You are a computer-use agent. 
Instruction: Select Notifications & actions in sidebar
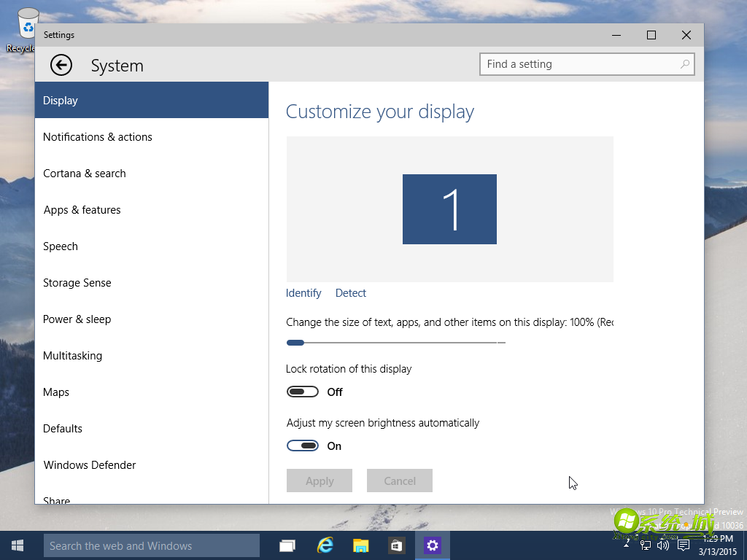(98, 137)
